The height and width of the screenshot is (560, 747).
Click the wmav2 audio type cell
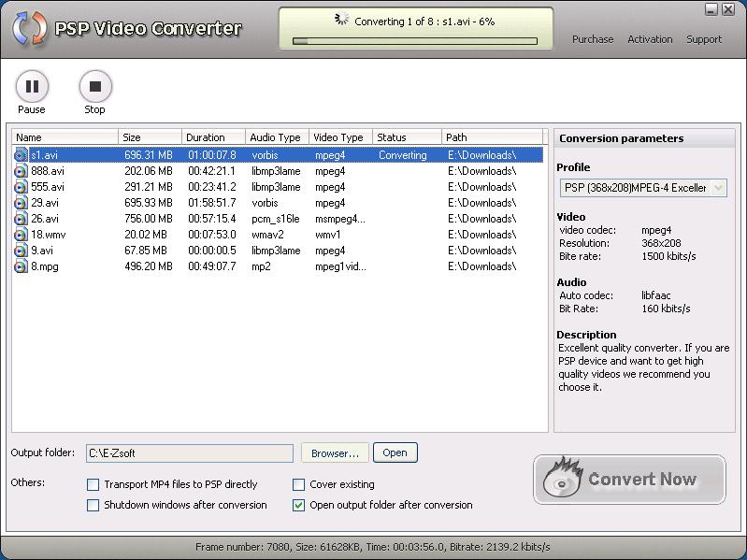[267, 235]
